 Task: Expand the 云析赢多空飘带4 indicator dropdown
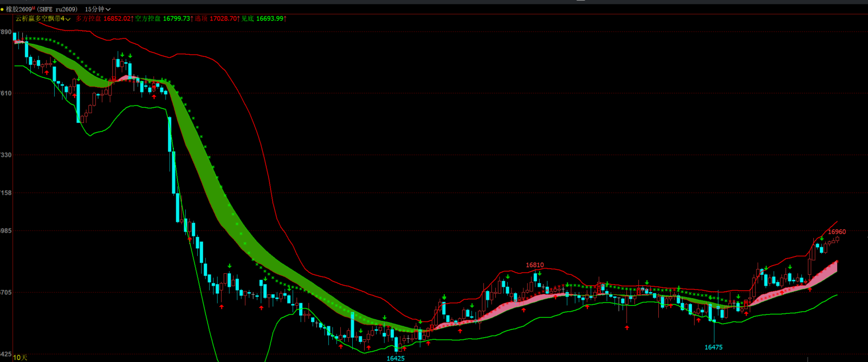[x=43, y=18]
